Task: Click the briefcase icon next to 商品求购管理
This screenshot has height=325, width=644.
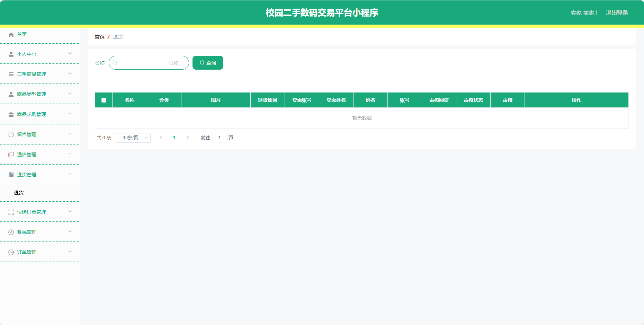Action: pos(11,114)
